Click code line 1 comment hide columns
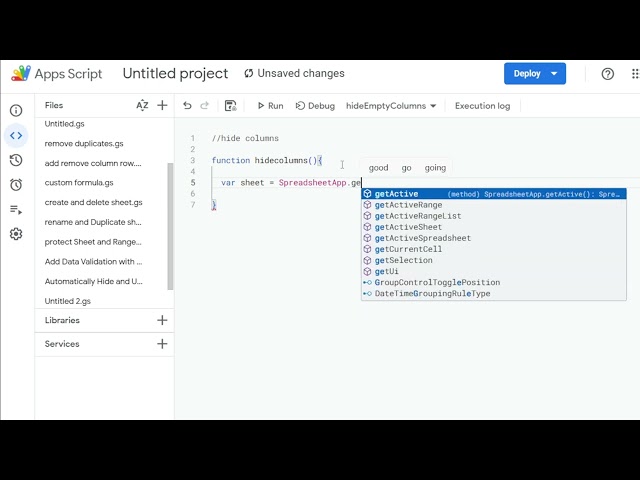 [x=245, y=138]
